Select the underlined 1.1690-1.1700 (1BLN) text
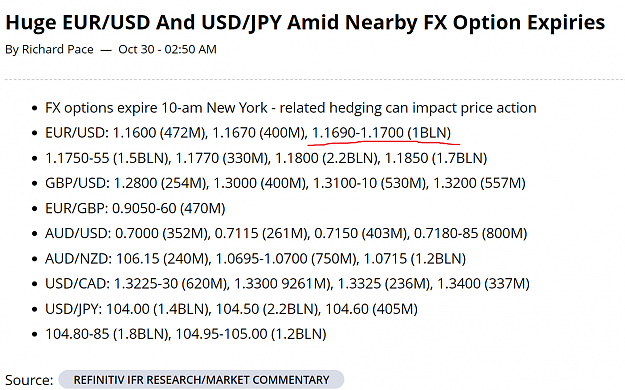This screenshot has height=390, width=625. pyautogui.click(x=381, y=133)
